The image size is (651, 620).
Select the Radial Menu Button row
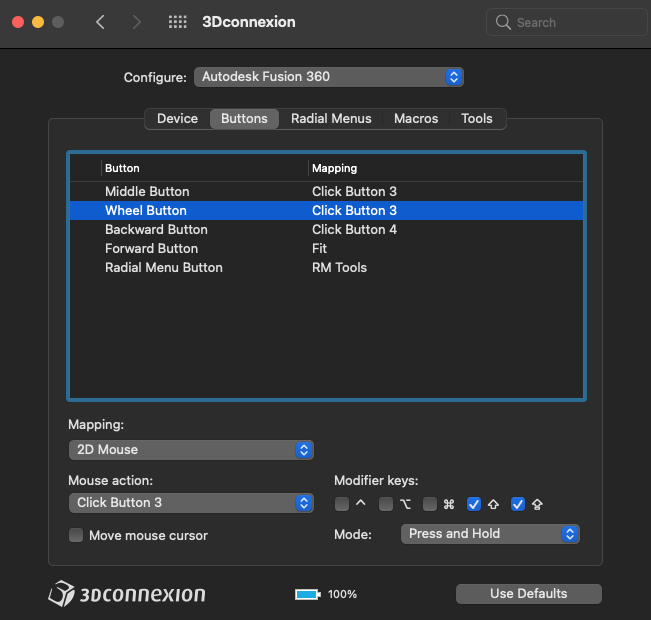[x=326, y=268]
